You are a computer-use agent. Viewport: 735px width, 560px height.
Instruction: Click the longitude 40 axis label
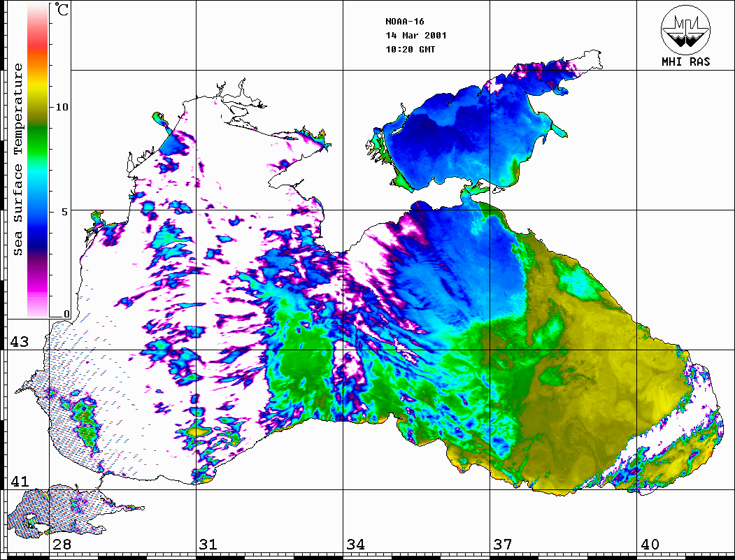tap(649, 544)
